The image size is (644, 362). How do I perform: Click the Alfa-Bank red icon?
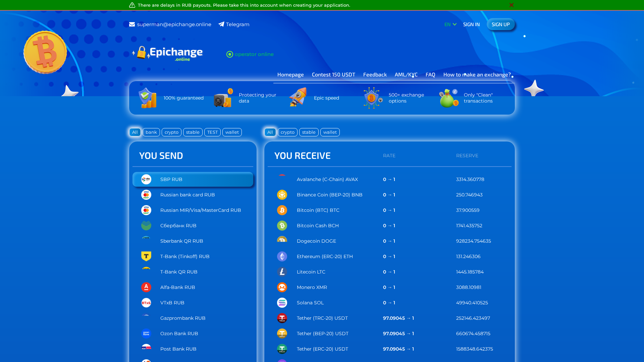click(146, 287)
